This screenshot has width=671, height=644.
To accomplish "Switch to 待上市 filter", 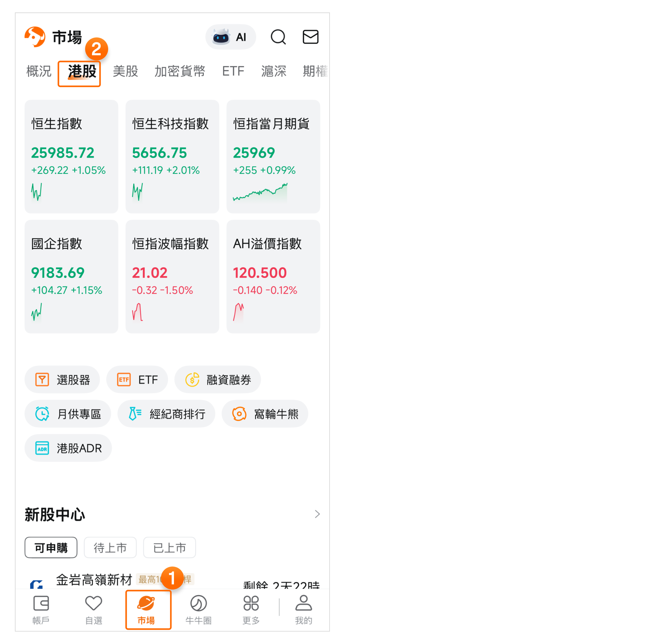I will coord(110,547).
